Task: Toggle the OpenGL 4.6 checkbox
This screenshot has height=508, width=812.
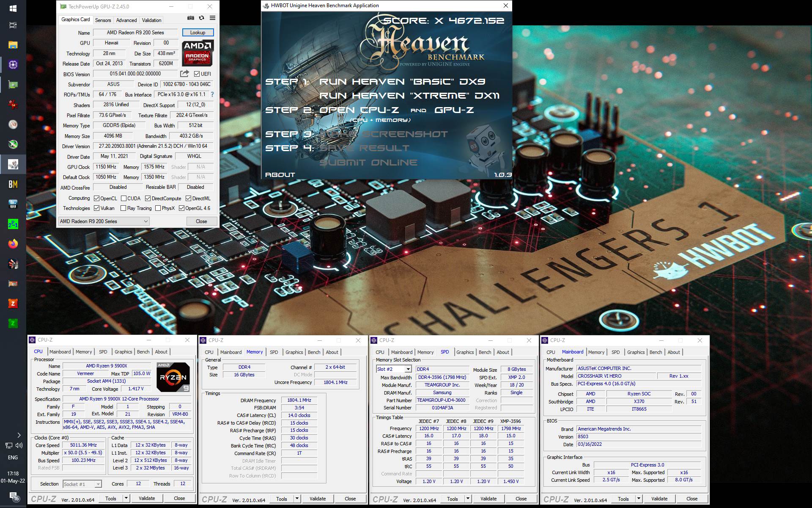Action: 181,208
